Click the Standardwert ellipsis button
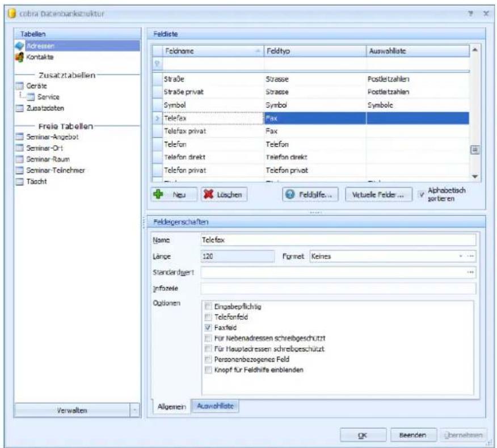 (470, 272)
